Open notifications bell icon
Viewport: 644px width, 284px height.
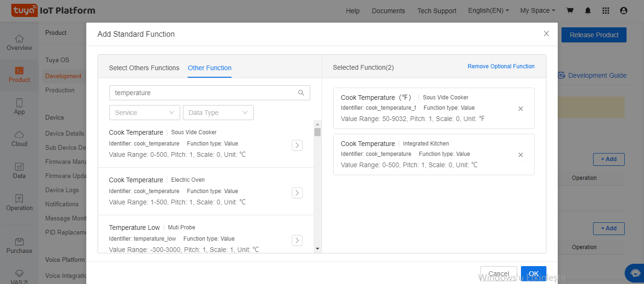(x=588, y=10)
